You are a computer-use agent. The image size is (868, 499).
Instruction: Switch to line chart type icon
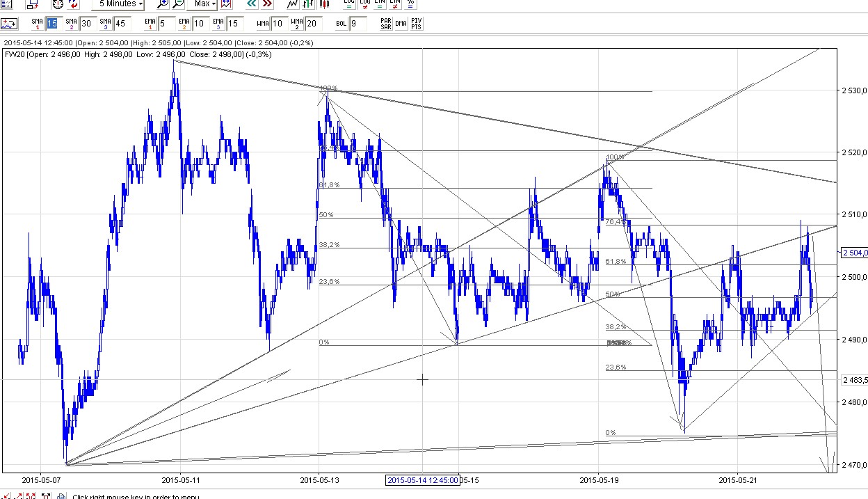click(x=293, y=3)
